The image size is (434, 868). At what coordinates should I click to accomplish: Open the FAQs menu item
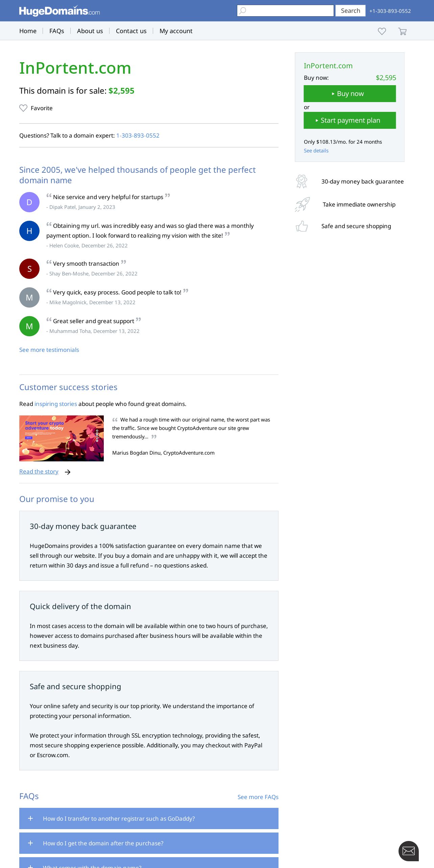point(56,31)
